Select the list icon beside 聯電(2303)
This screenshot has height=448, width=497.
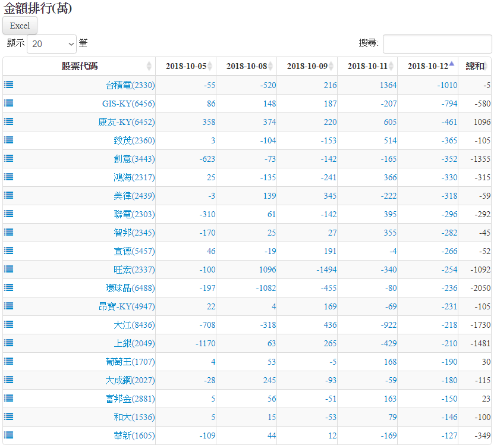tap(9, 214)
